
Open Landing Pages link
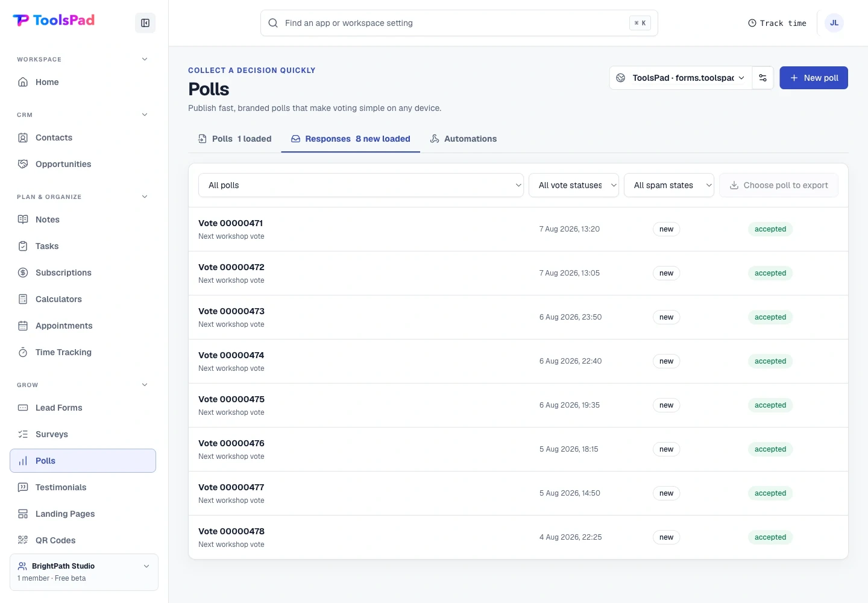pyautogui.click(x=83, y=514)
